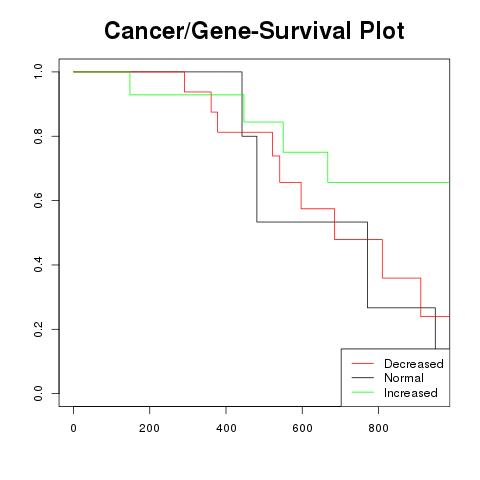480x480 pixels.
Task: Select the Normal legend label
Action: coord(404,378)
